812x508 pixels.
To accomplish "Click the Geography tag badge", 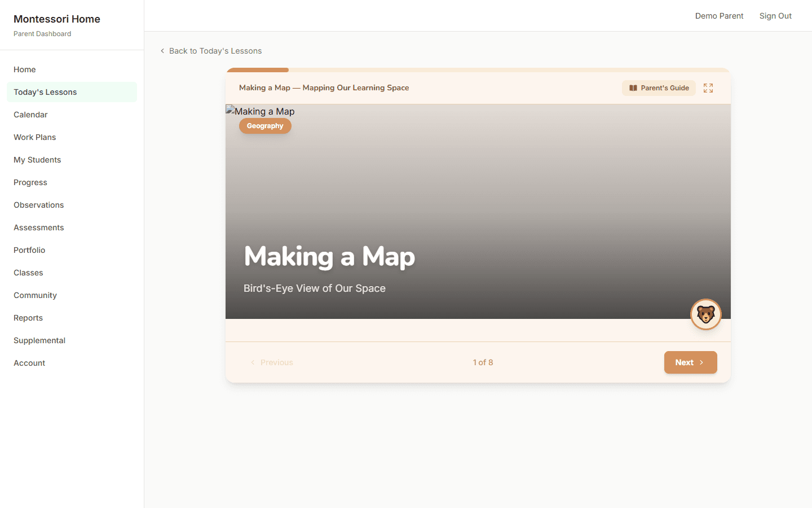I will [265, 126].
